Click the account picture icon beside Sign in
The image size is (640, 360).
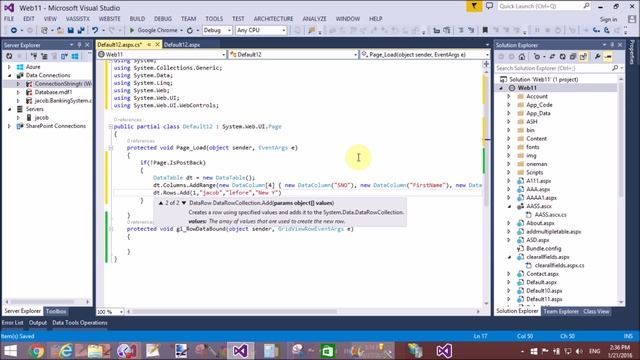coord(632,19)
